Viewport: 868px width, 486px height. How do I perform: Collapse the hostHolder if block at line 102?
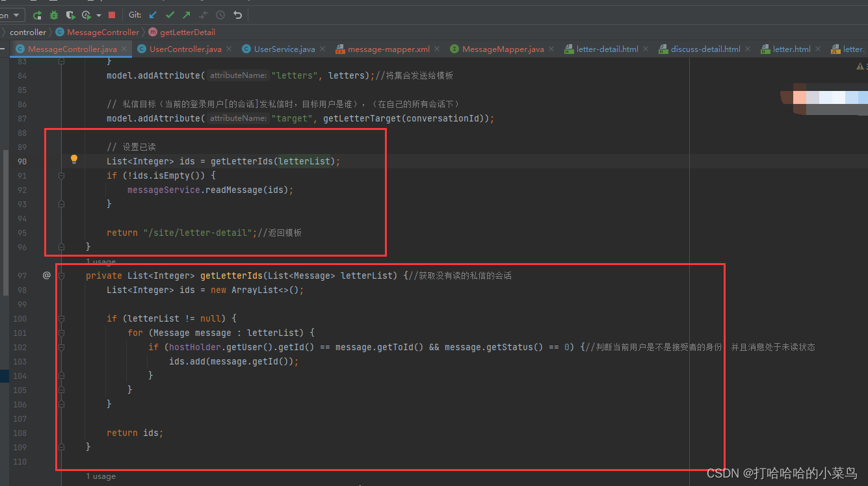[x=62, y=347]
